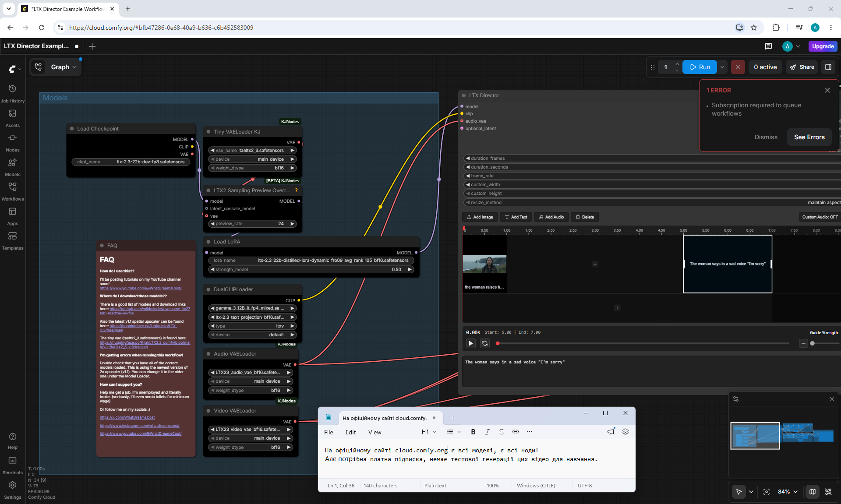Collapse the FAQ note node
Screen dimensions: 841x504
102,246
